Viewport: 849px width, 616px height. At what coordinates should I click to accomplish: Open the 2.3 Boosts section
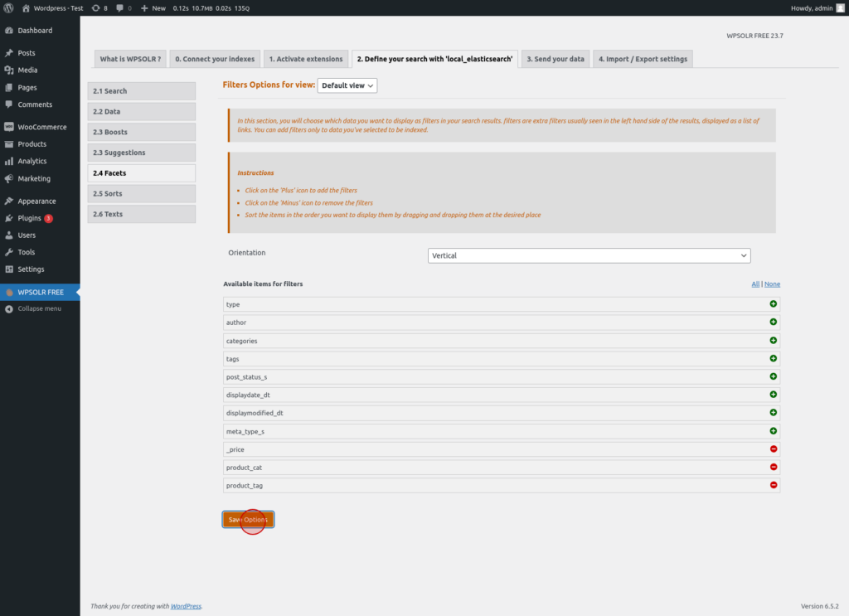point(141,132)
